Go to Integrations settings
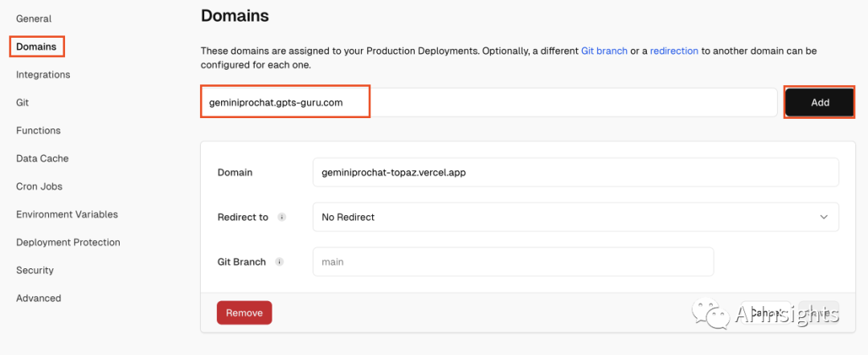 43,75
